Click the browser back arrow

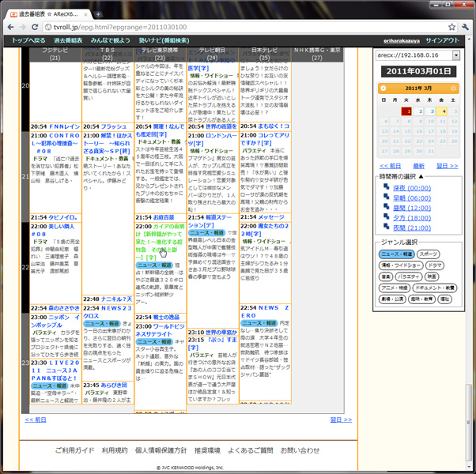pos(10,26)
